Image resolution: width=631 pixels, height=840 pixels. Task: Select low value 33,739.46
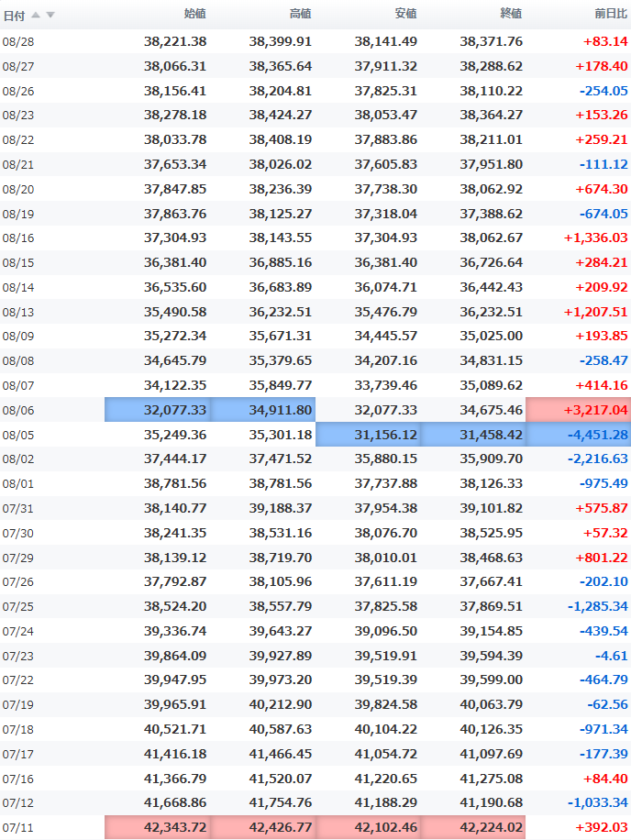(386, 384)
